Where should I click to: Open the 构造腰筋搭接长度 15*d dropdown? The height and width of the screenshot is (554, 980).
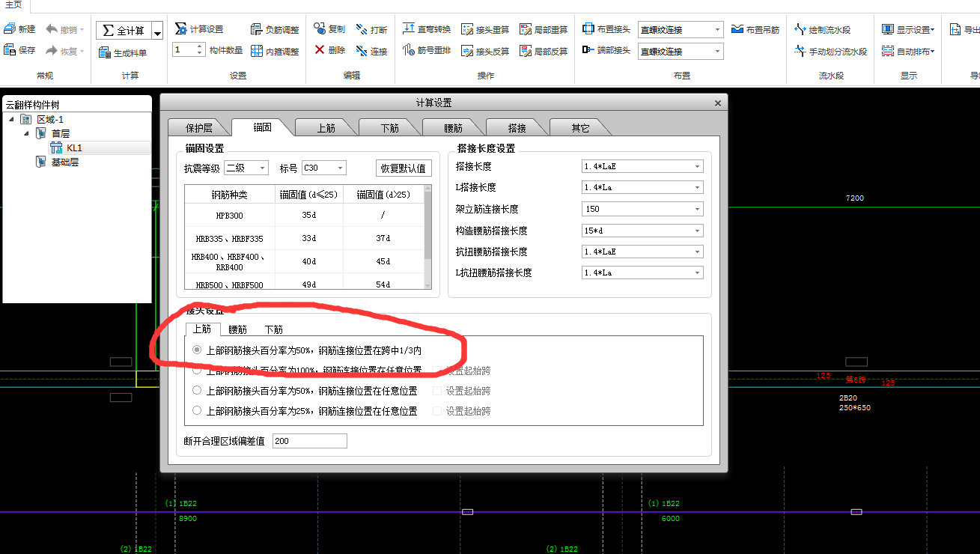pyautogui.click(x=642, y=231)
